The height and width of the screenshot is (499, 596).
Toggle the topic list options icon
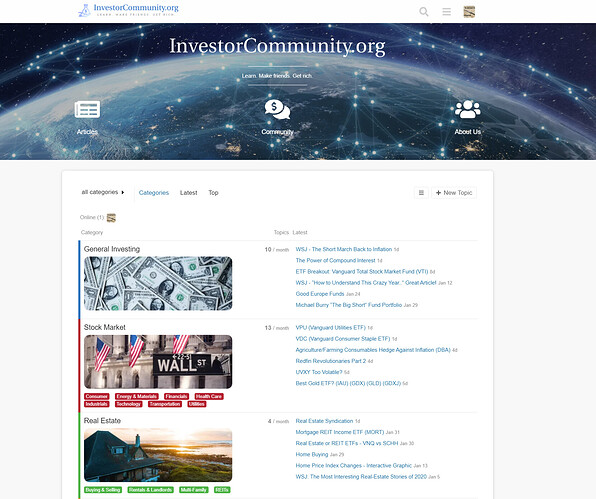(x=421, y=193)
